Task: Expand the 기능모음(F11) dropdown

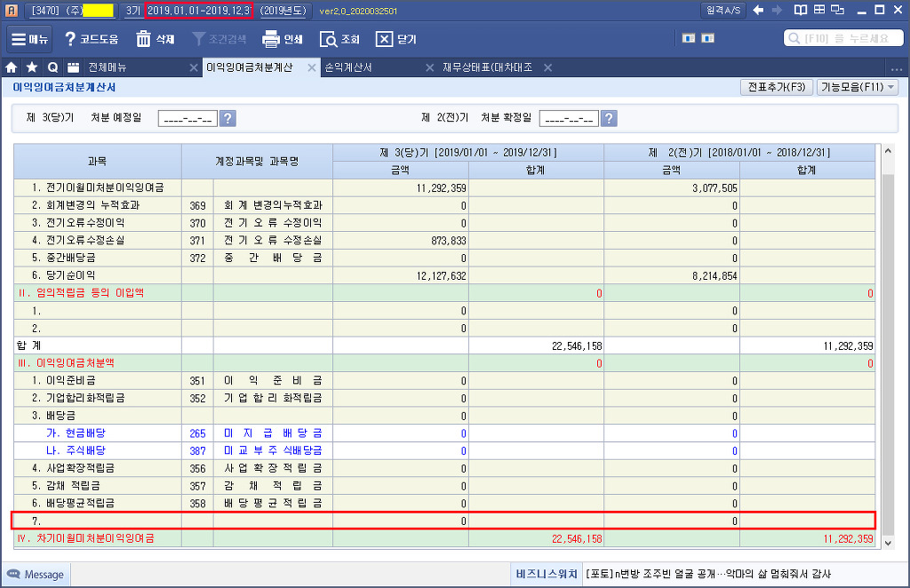Action: [x=858, y=87]
